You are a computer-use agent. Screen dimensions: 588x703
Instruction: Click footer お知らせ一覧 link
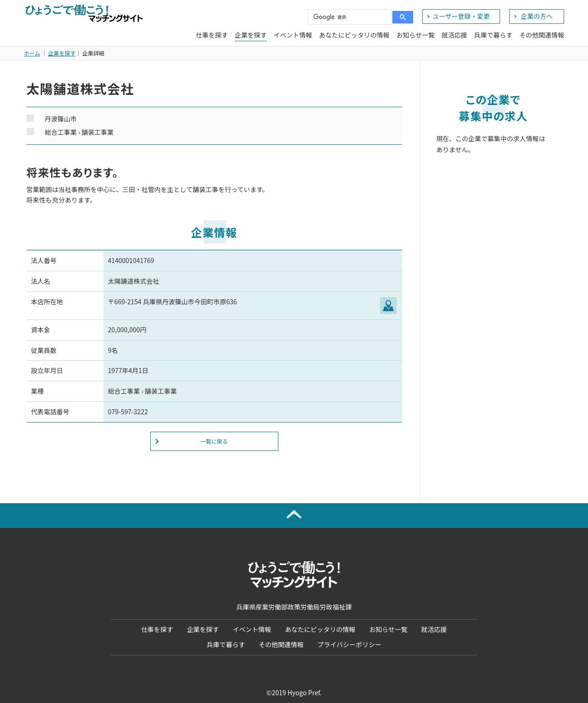pyautogui.click(x=388, y=630)
